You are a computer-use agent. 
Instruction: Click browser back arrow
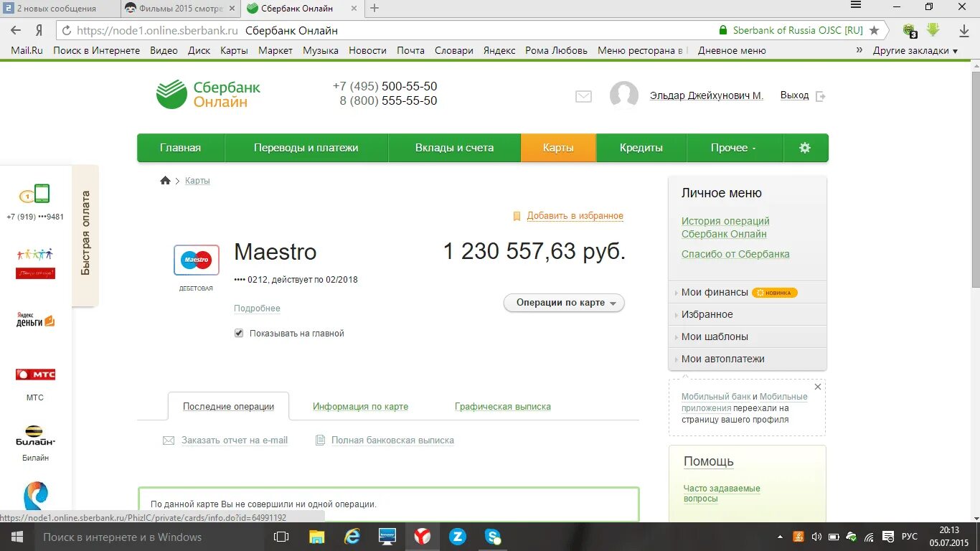pos(16,31)
